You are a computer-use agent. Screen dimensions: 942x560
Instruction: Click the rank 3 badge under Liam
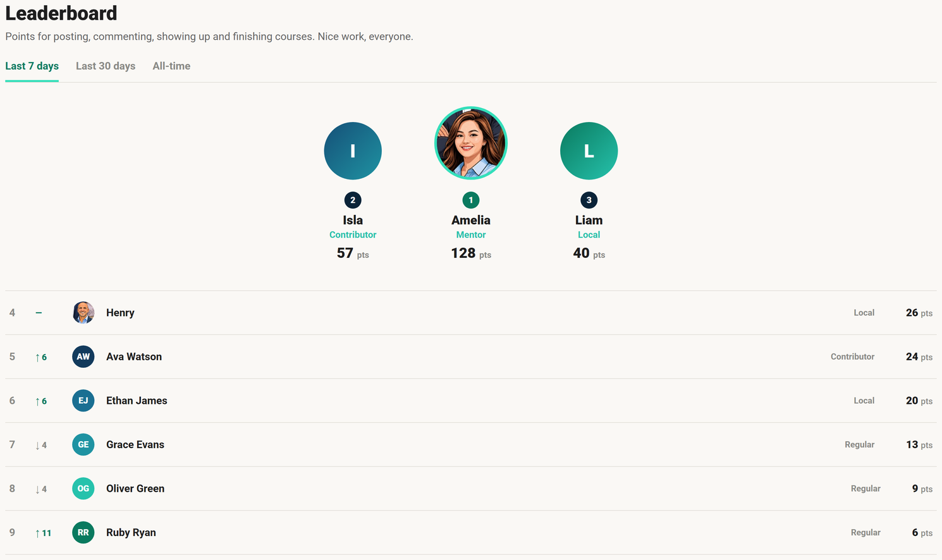pos(589,200)
